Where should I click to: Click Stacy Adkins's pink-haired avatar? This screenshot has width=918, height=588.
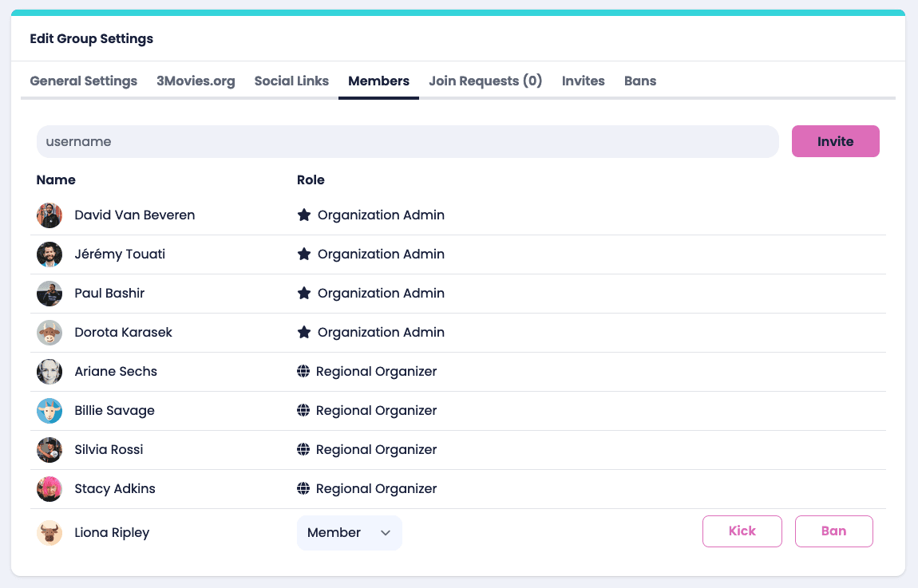[49, 489]
